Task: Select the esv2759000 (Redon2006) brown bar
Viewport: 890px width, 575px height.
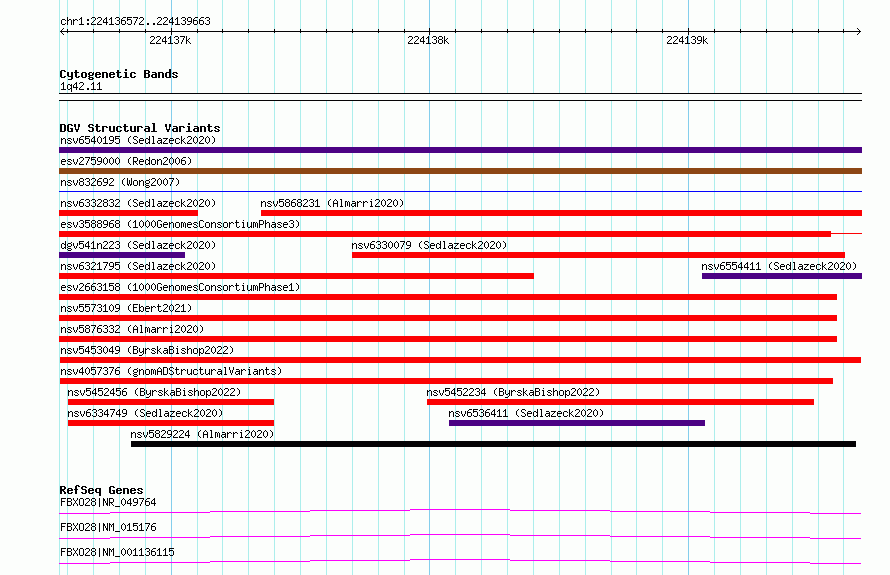Action: click(x=460, y=171)
